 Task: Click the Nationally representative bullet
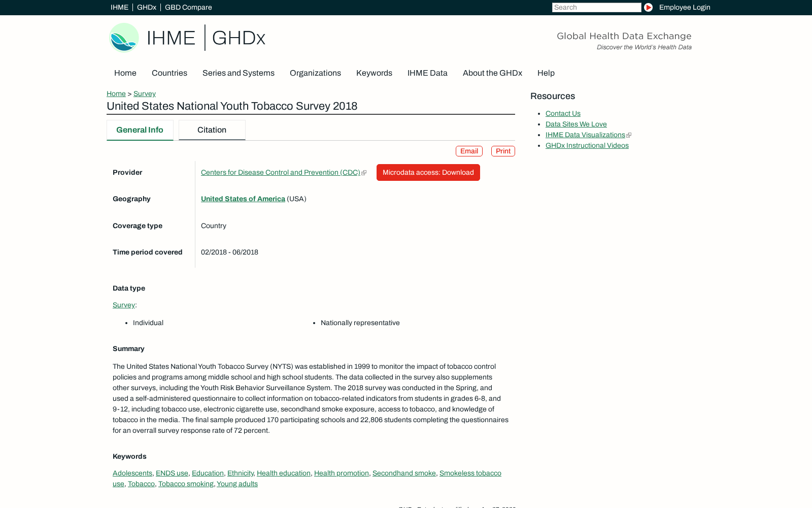(x=360, y=323)
